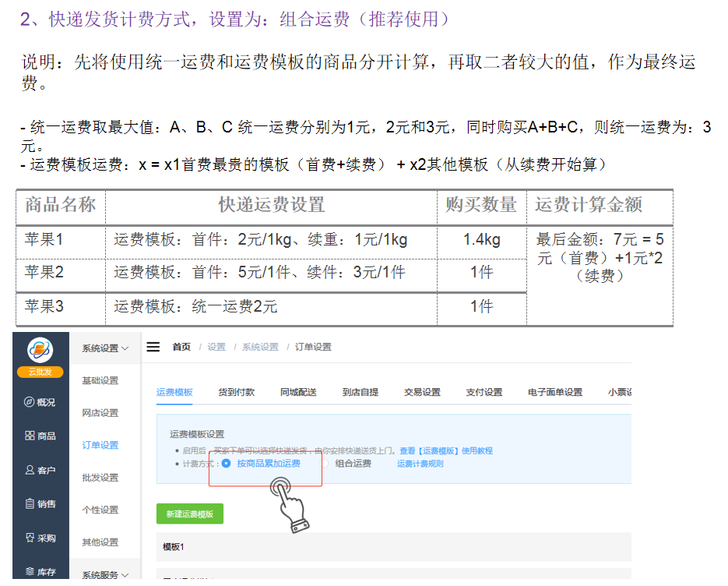This screenshot has height=586, width=728.
Task: Open 批发设置 in settings menu
Action: [100, 478]
